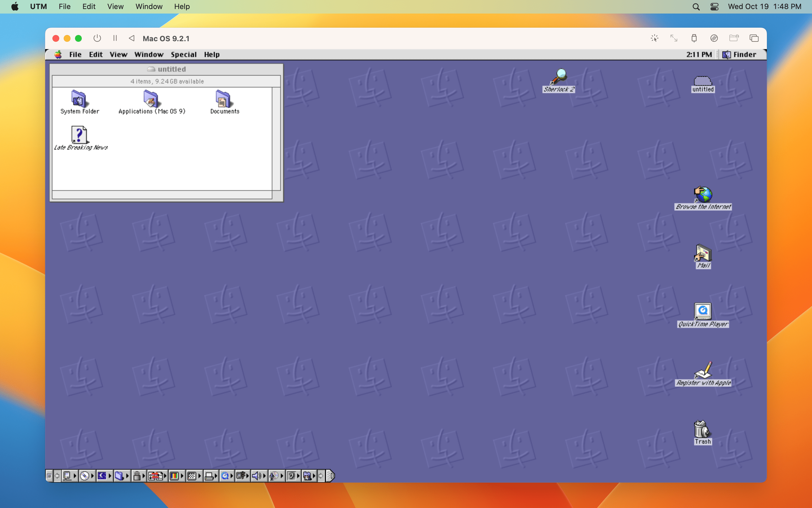Open the speech listening ear module
Viewport: 812px width, 508px height.
click(x=294, y=476)
